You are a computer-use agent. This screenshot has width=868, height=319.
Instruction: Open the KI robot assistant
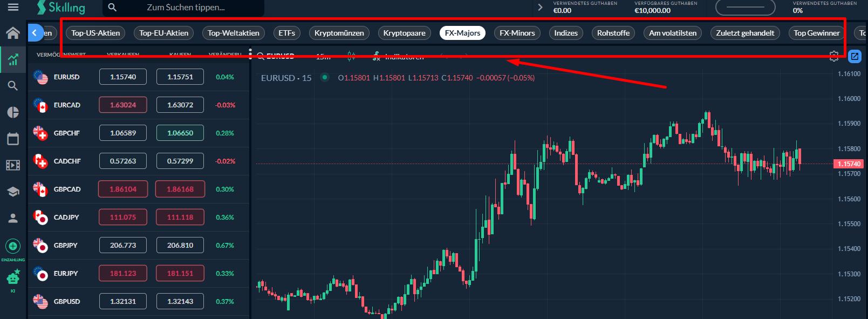pyautogui.click(x=13, y=279)
